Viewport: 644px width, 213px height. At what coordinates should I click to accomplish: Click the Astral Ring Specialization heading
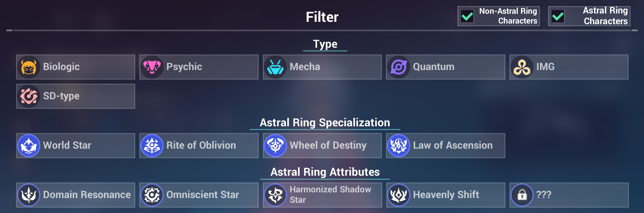pyautogui.click(x=324, y=123)
